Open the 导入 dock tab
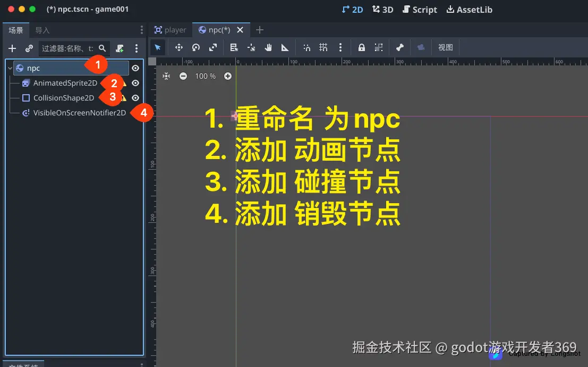Viewport: 588px width, 367px height. [42, 30]
